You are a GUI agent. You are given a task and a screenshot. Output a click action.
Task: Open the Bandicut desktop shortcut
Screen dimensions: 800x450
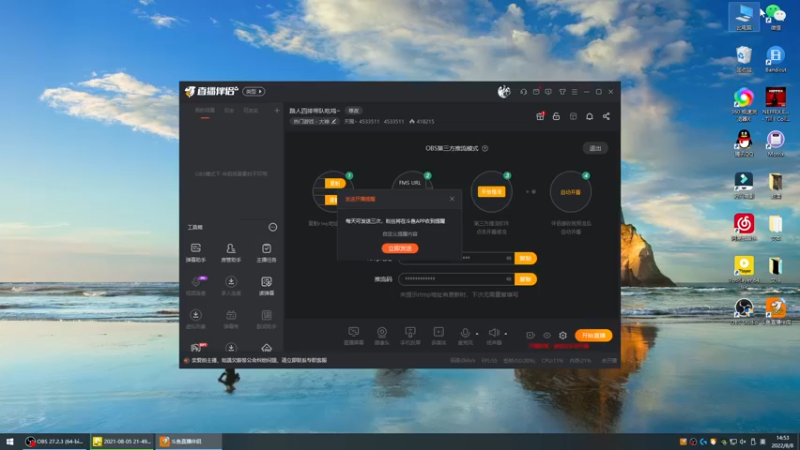776,59
